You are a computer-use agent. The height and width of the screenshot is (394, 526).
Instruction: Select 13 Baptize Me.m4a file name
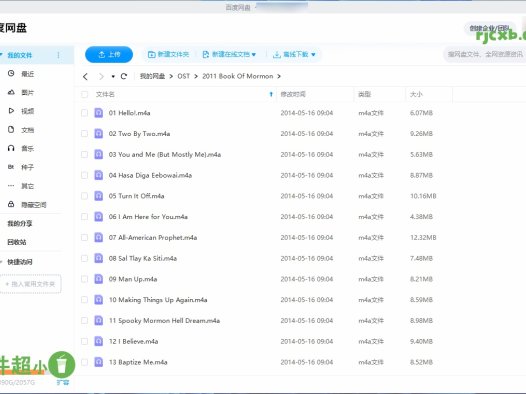[x=138, y=362]
